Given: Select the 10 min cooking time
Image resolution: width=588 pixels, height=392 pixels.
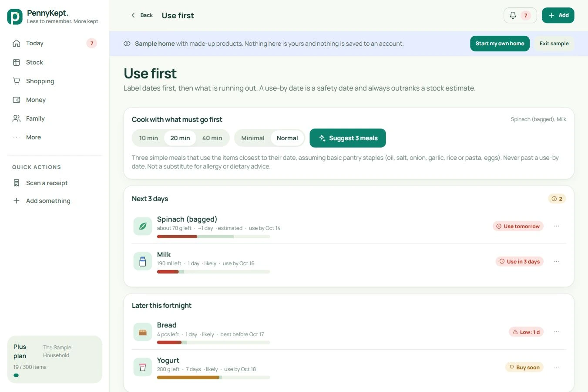Looking at the screenshot, I should tap(148, 138).
